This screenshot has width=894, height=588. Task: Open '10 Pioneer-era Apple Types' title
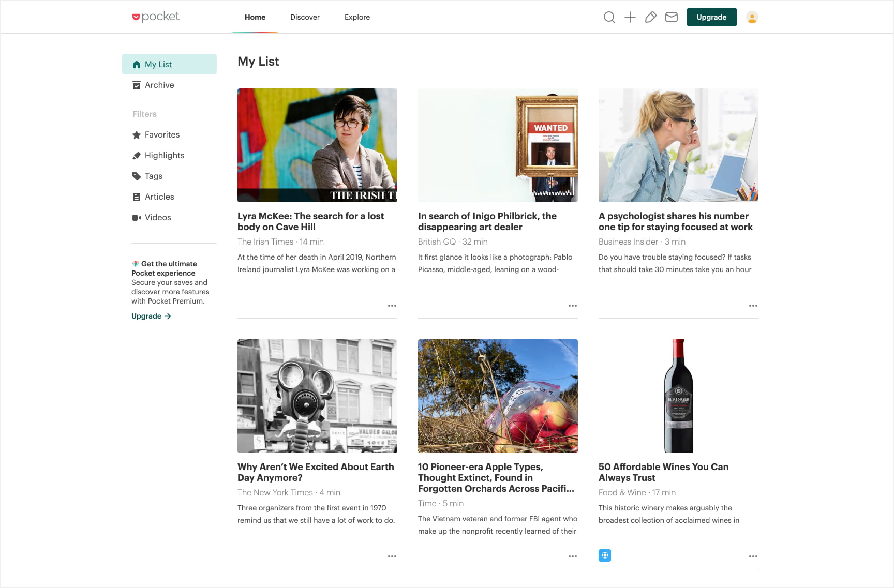[x=496, y=478]
